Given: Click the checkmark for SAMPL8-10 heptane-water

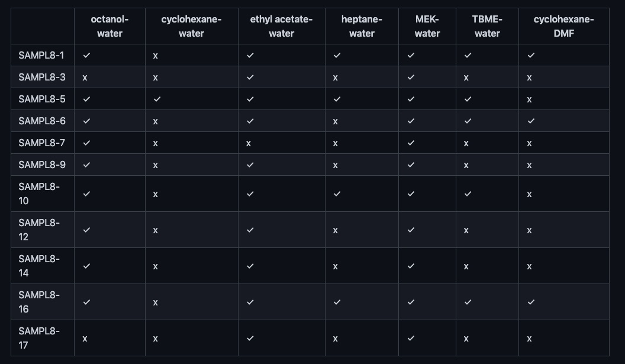Looking at the screenshot, I should coord(337,194).
